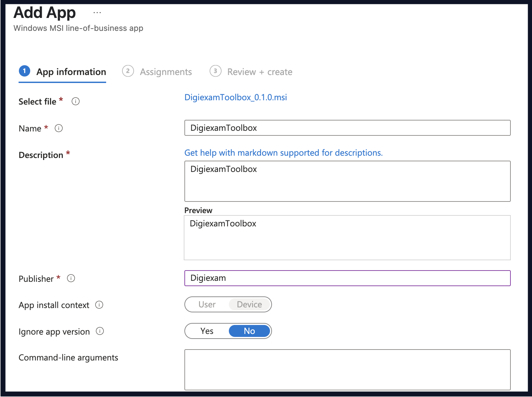Open the info tooltip beside Select file
Image resolution: width=532 pixels, height=397 pixels.
click(x=75, y=102)
